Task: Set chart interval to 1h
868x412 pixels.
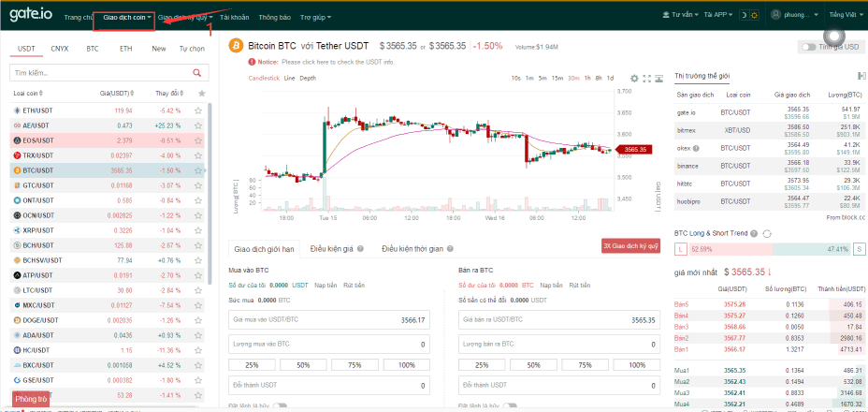Action: 587,78
